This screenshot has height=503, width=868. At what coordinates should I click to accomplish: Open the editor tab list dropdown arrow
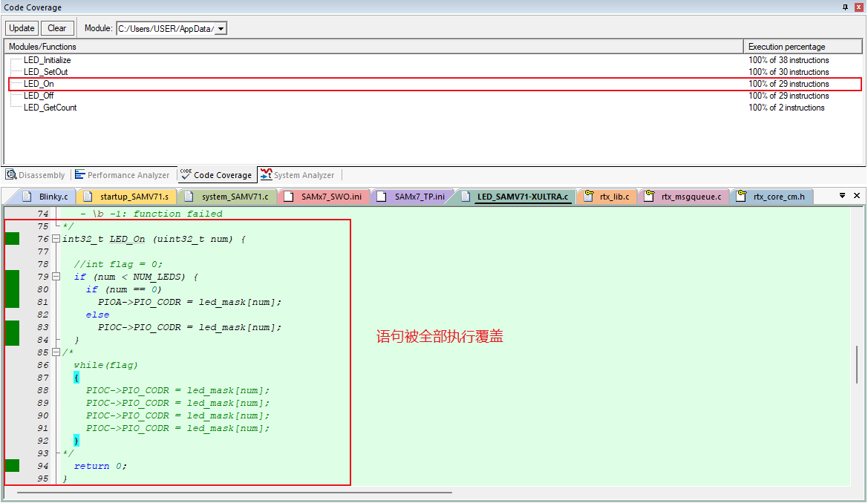click(842, 196)
